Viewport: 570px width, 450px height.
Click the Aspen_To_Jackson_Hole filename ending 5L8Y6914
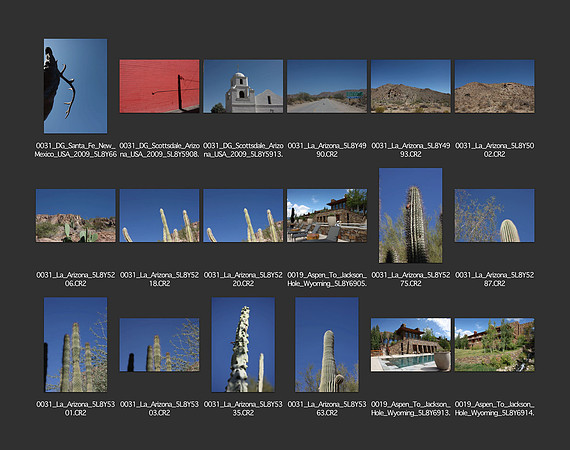pos(495,409)
